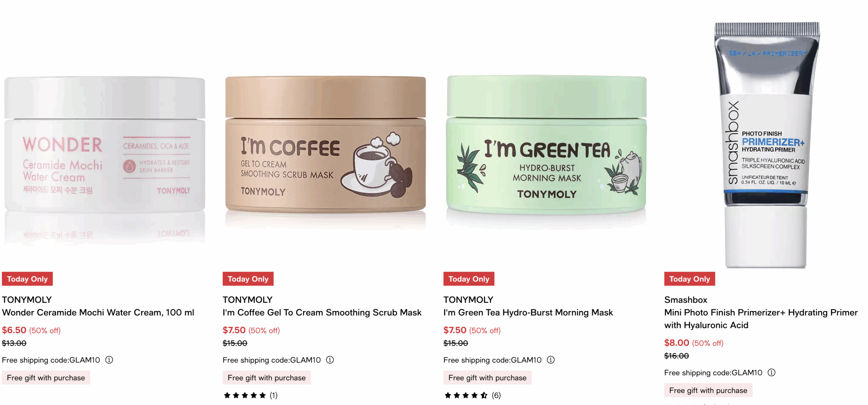Click five-star rating under I'm Coffee mask
868x405 pixels.
244,395
